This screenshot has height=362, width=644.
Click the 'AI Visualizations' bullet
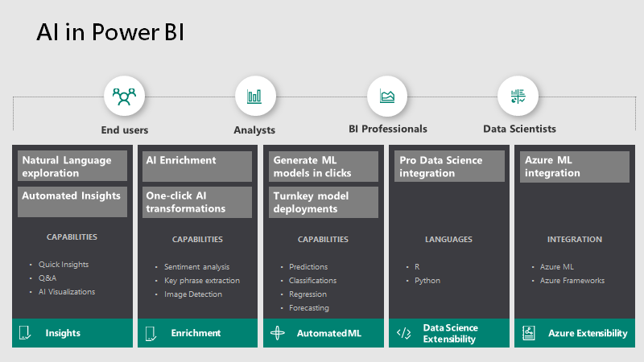(x=67, y=292)
